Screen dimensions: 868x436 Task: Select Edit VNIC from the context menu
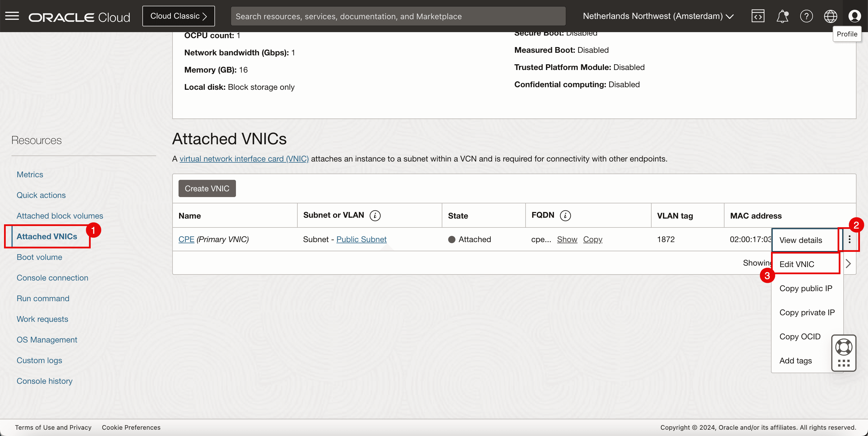click(x=797, y=264)
